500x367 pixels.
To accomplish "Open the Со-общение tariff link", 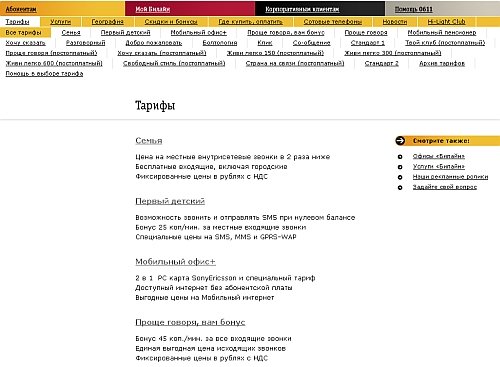I will tap(311, 43).
